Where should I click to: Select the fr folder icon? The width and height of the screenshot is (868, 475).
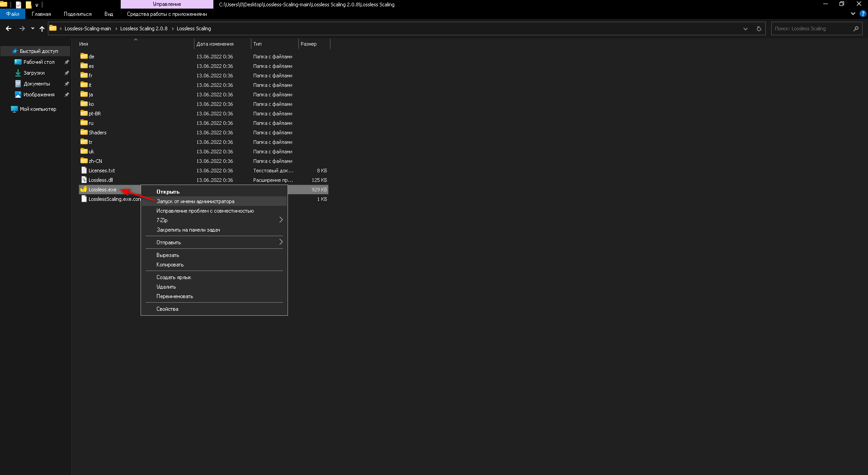point(84,75)
